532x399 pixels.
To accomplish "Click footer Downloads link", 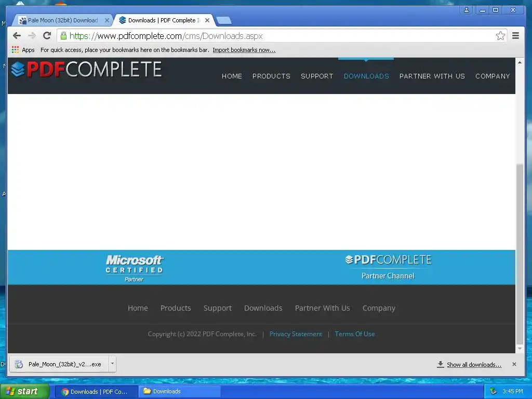I will point(263,308).
